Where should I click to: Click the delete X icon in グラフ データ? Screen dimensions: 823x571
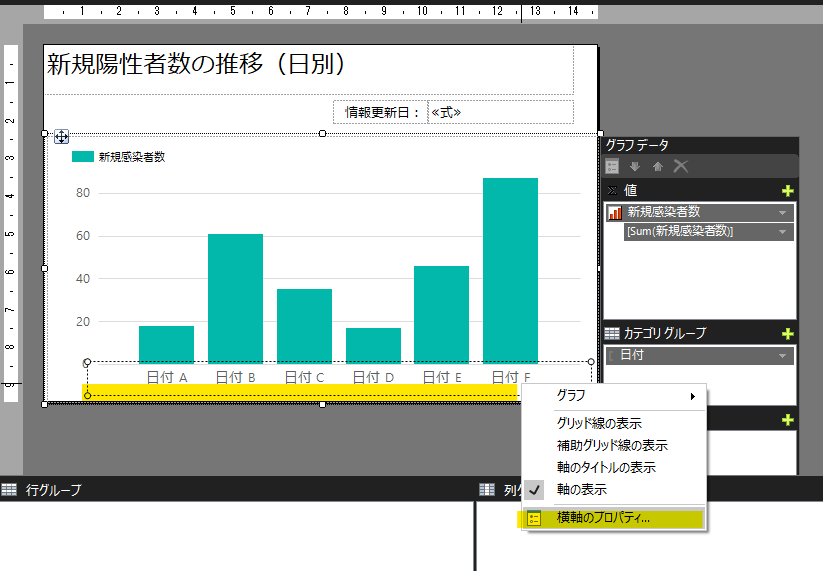click(681, 166)
